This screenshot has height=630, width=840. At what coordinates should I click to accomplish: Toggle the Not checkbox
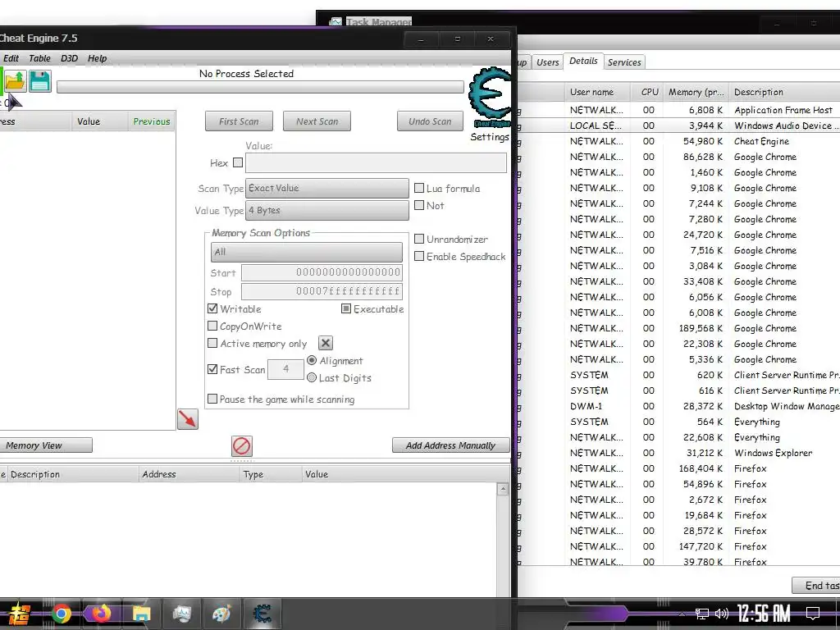coord(419,205)
